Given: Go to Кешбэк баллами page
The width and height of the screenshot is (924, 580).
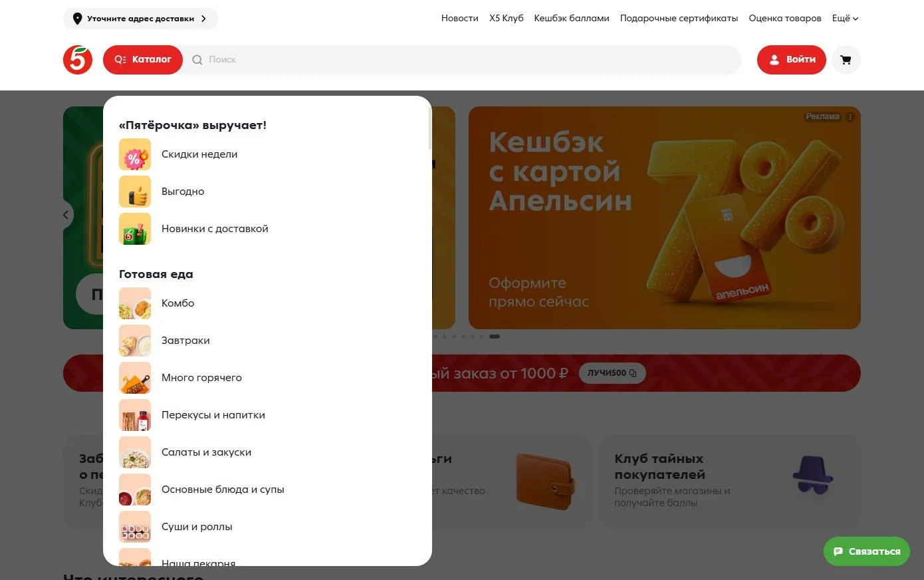Looking at the screenshot, I should point(572,19).
